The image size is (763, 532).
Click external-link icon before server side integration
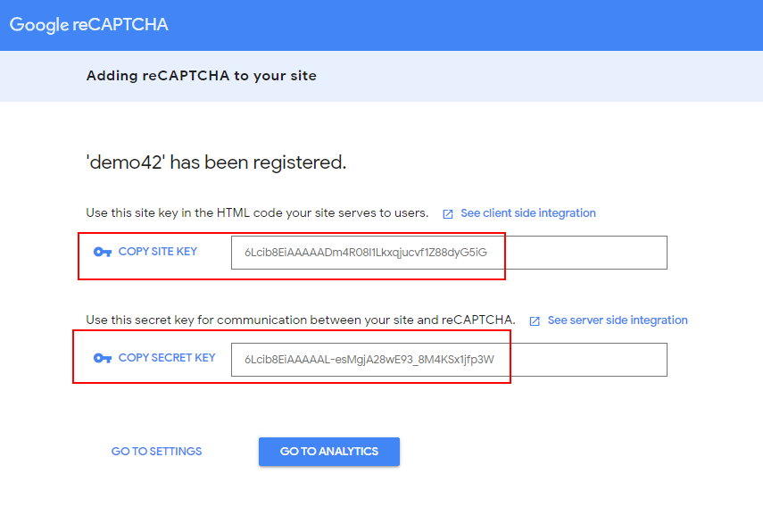tap(535, 321)
